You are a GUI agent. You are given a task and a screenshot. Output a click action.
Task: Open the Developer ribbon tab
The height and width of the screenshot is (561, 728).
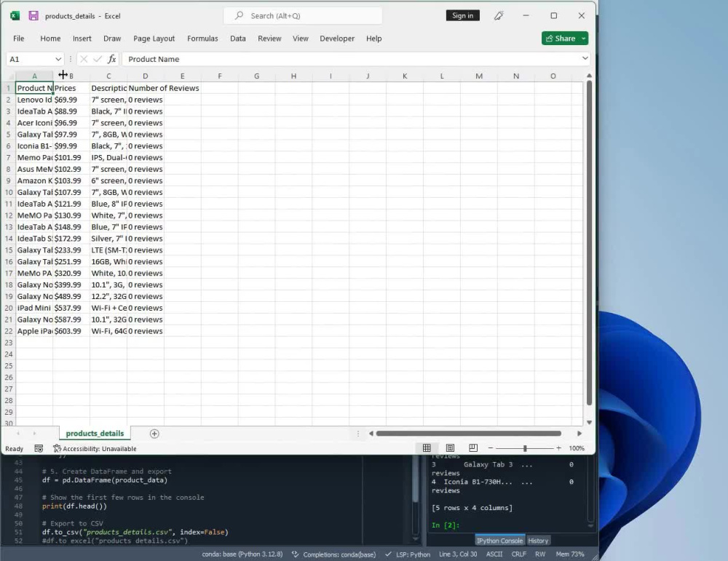(x=337, y=39)
